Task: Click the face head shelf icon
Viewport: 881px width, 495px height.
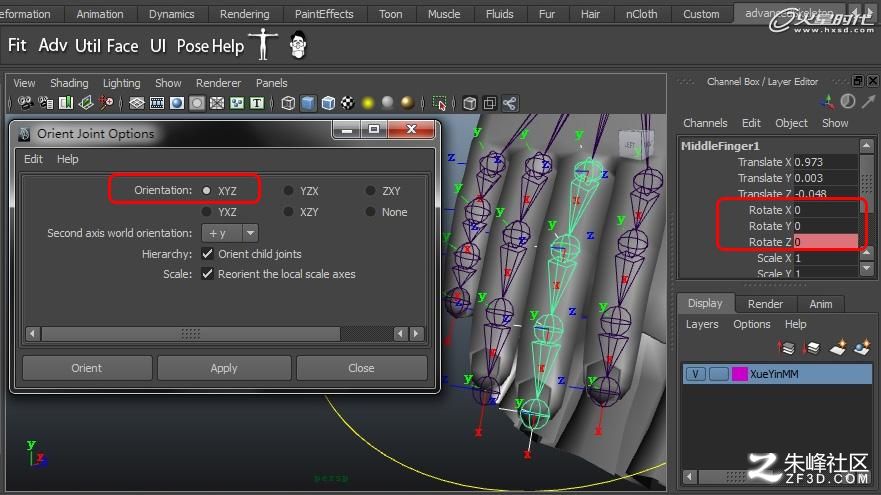Action: tap(298, 45)
